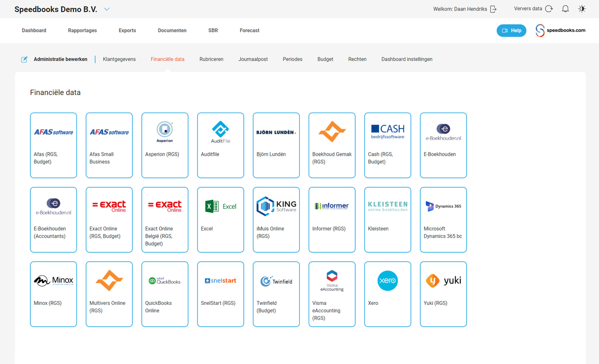Image resolution: width=599 pixels, height=364 pixels.
Task: Select the Exact Online (RGS, Budget) tile
Action: tap(109, 219)
